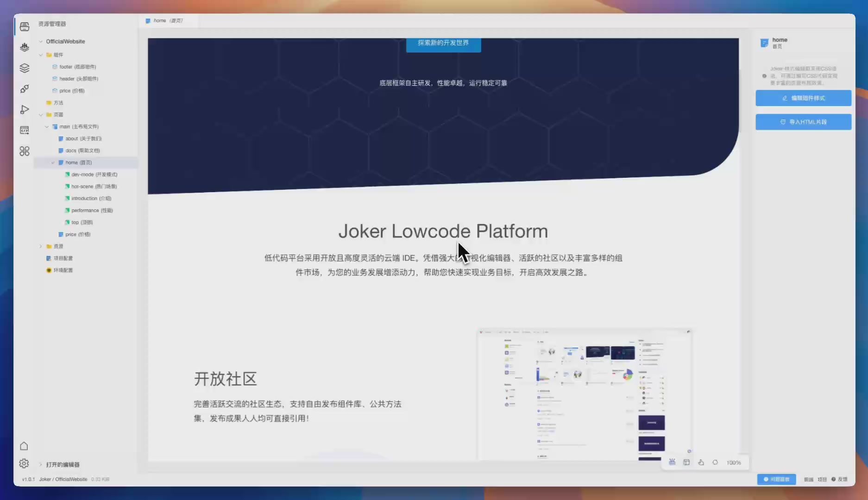
Task: Click the first icon in canvas zoom toolbar
Action: [x=672, y=462]
